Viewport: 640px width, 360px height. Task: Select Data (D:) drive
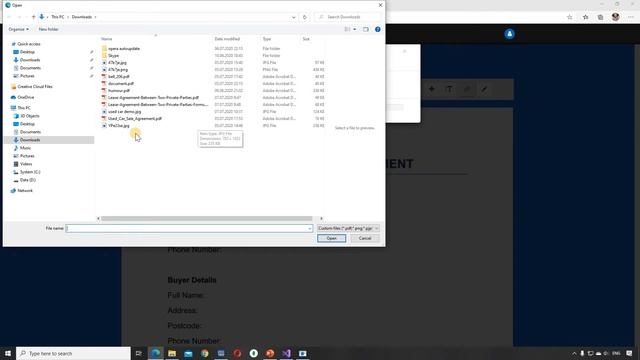pyautogui.click(x=27, y=180)
